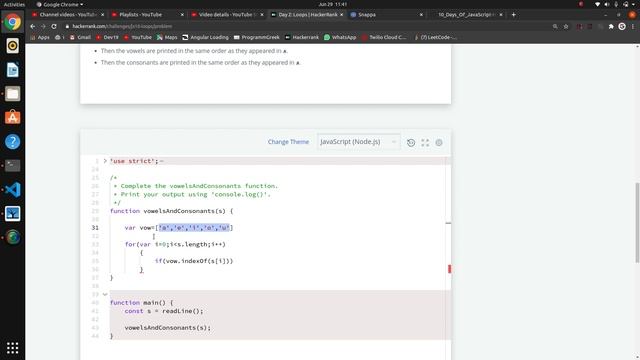The width and height of the screenshot is (640, 360).
Task: Click the zoom magnifier in address bar
Action: pyautogui.click(x=555, y=26)
